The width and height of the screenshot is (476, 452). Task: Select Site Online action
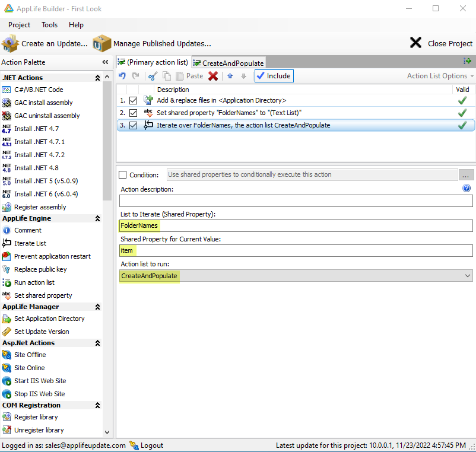pyautogui.click(x=23, y=368)
